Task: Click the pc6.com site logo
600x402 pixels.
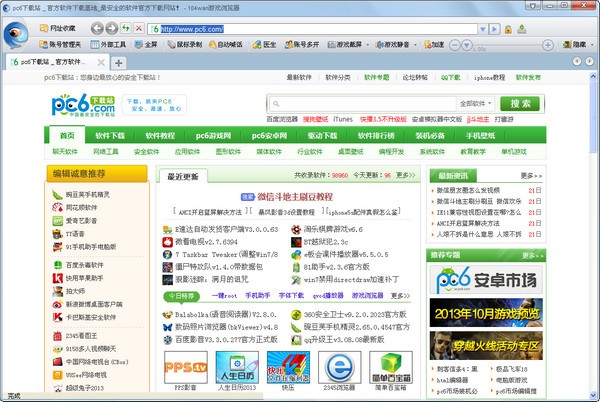Action: 83,105
